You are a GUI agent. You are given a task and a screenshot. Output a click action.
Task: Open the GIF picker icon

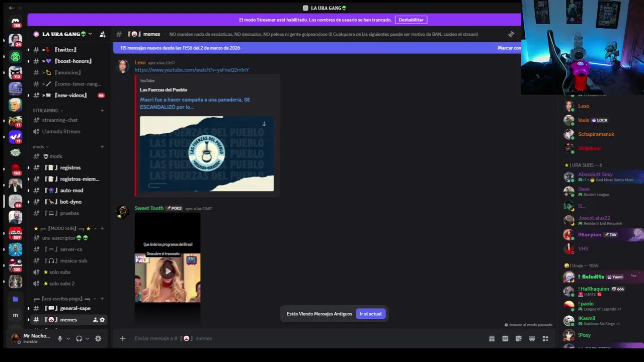[505, 338]
